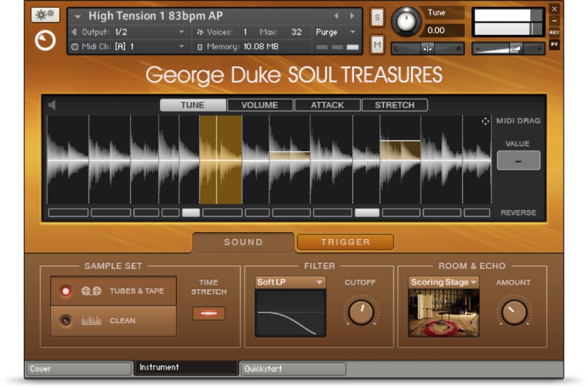Click the next preset right arrow
Image resolution: width=588 pixels, height=388 pixels.
click(x=352, y=16)
